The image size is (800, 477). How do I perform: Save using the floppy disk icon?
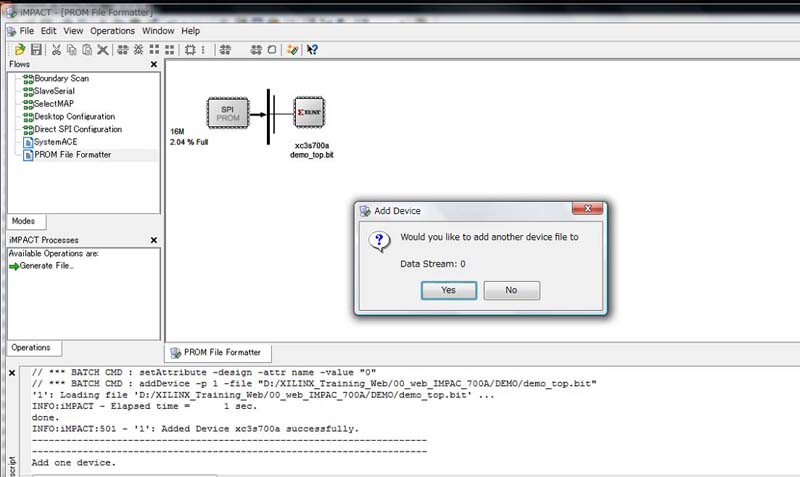point(36,49)
